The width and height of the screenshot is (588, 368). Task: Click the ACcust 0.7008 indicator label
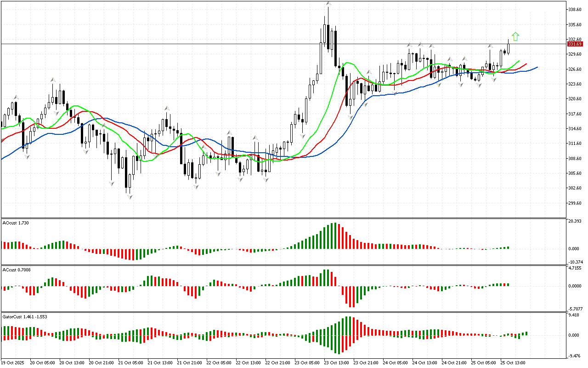pyautogui.click(x=17, y=270)
